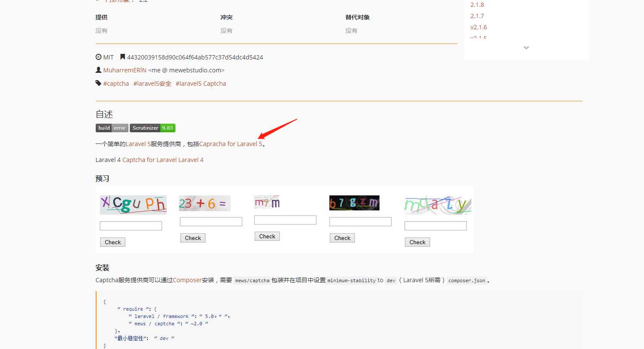Screen dimensions: 644x349
Task: Click the 23 + 6 = captcha image
Action: (205, 203)
